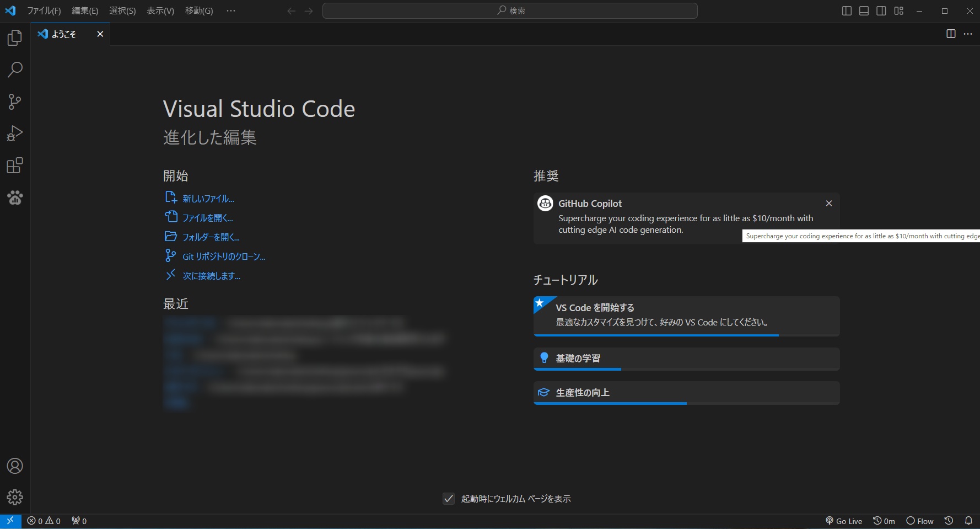Screen dimensions: 980x529
Task: Open the Source Control view
Action: coord(15,101)
